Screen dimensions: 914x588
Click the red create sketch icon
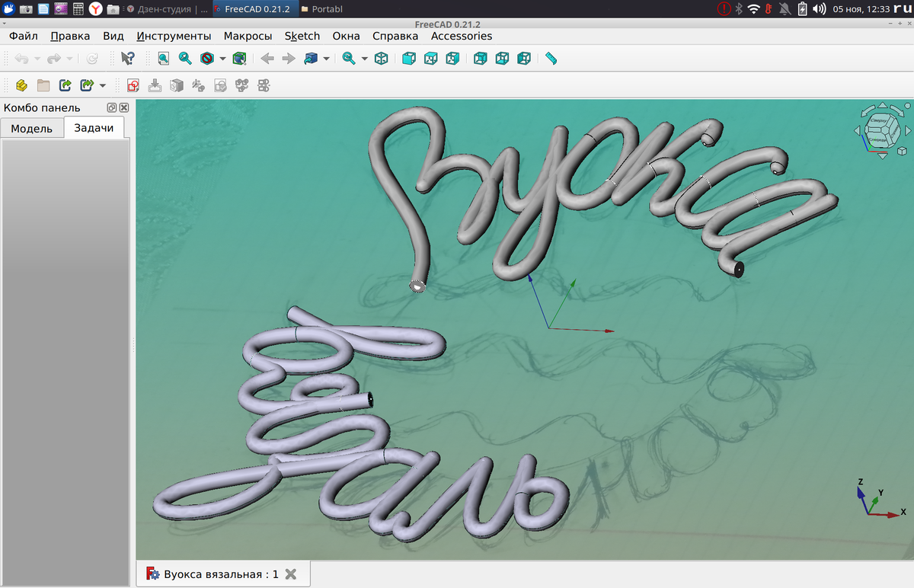coord(133,85)
